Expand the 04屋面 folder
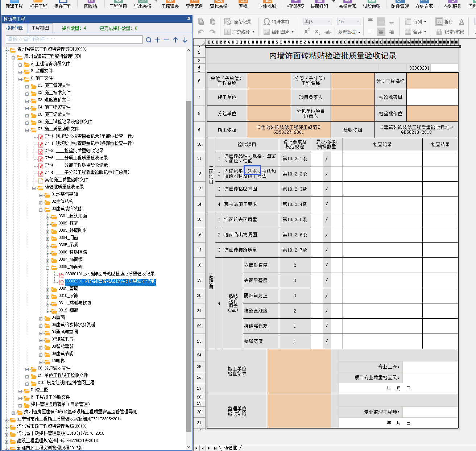 pos(41,319)
